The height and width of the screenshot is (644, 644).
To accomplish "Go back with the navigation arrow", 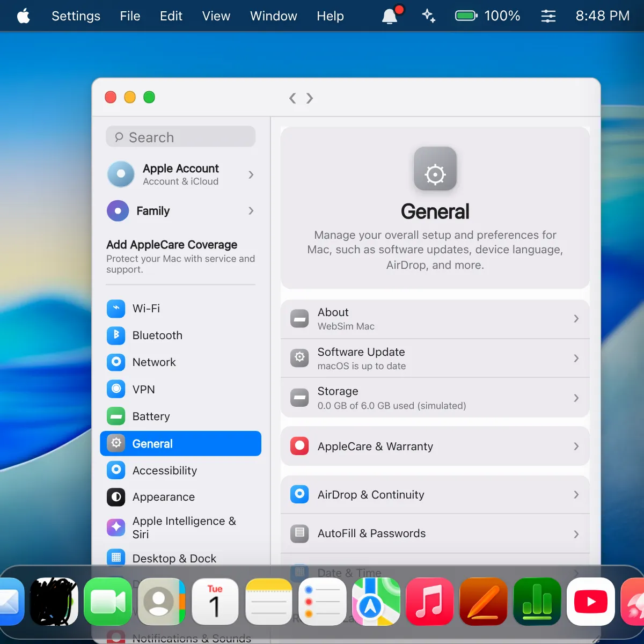I will (x=292, y=98).
